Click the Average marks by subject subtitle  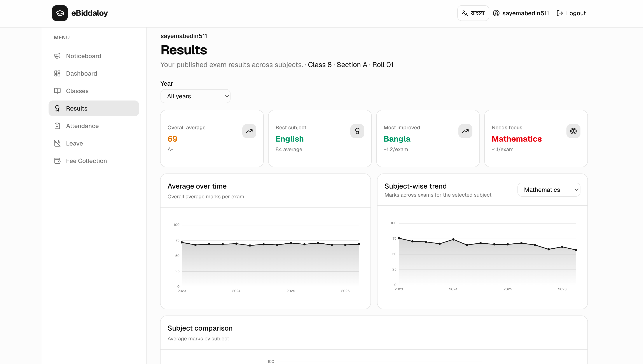198,339
